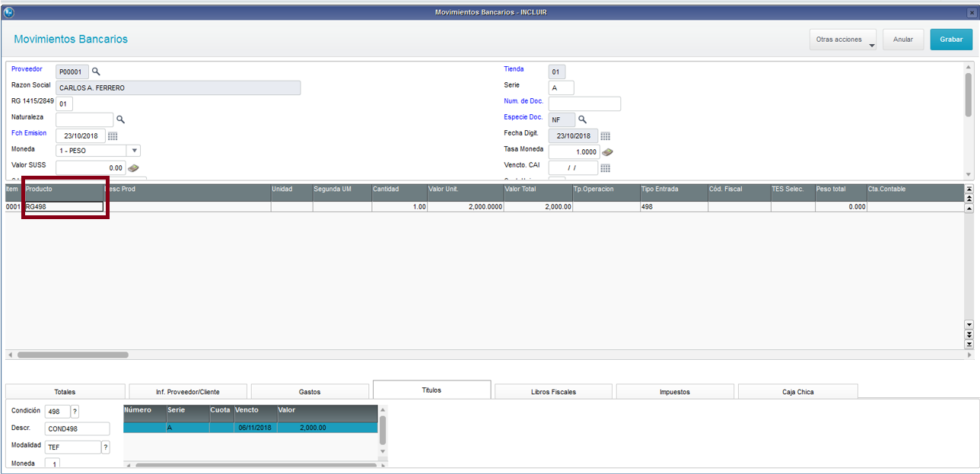The image size is (980, 474).
Task: Click grid single row-up arrow icon
Action: 969,207
